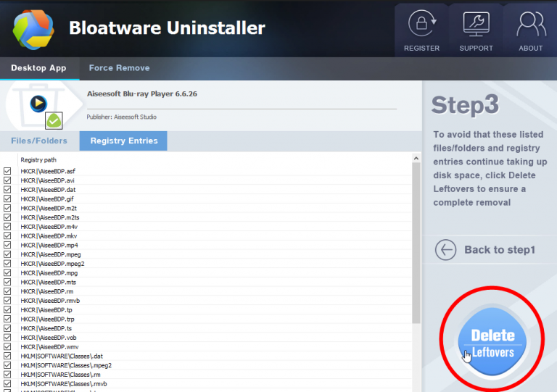This screenshot has width=557, height=392.
Task: Click the Registry path column header
Action: coord(38,160)
